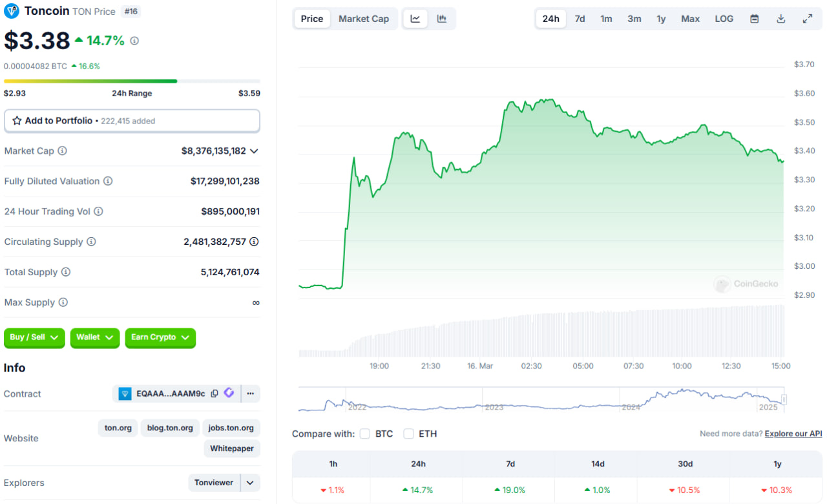Click info icon next to 2,481,382,757 value

tap(255, 242)
